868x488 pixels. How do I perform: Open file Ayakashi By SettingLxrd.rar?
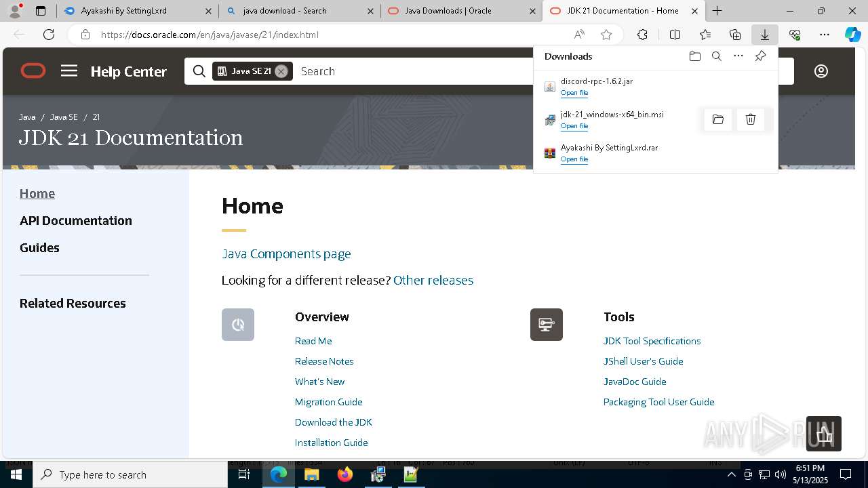(574, 159)
